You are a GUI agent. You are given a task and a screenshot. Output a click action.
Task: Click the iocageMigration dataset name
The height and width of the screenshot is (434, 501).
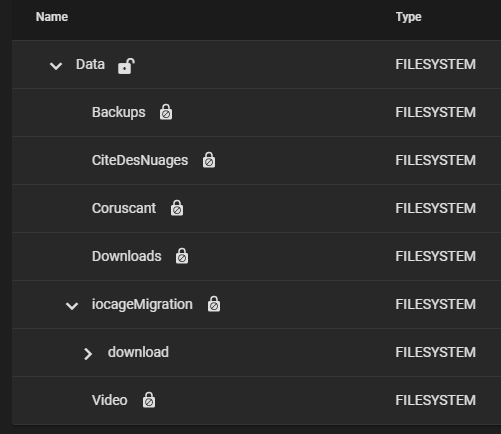pos(142,305)
